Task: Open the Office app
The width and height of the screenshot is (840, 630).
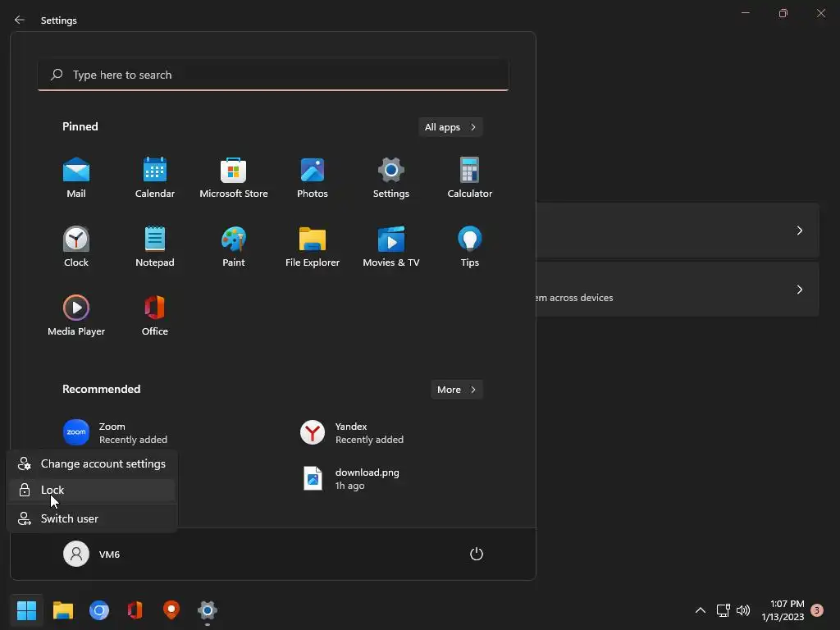Action: pos(155,316)
